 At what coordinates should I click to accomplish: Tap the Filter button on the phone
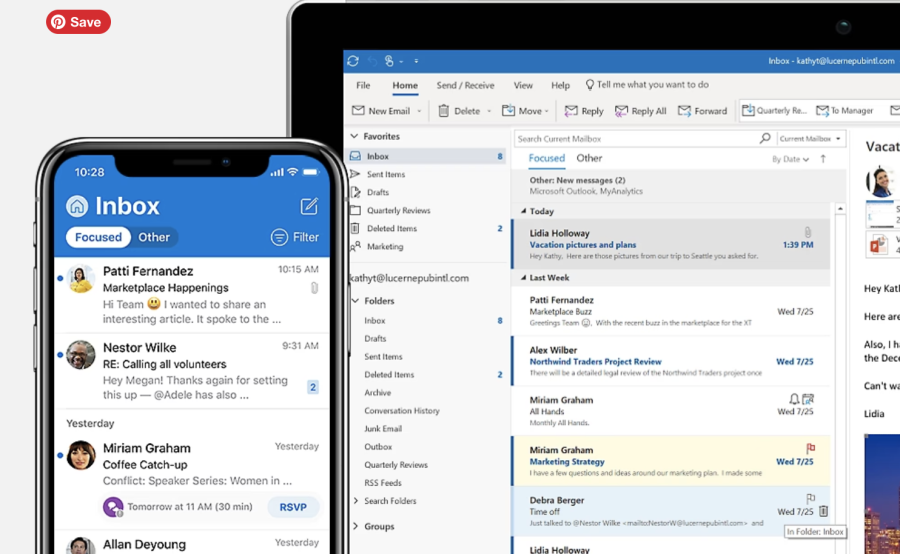click(x=294, y=237)
